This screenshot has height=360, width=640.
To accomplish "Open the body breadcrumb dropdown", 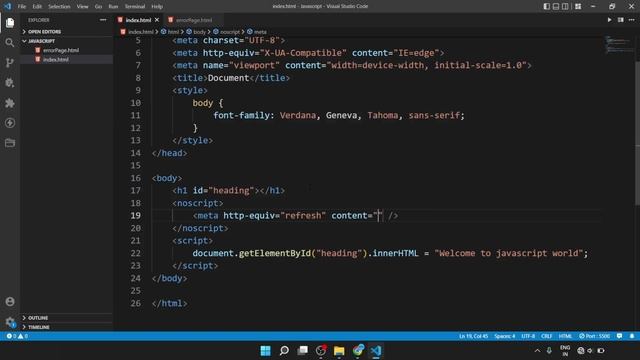I will (196, 31).
